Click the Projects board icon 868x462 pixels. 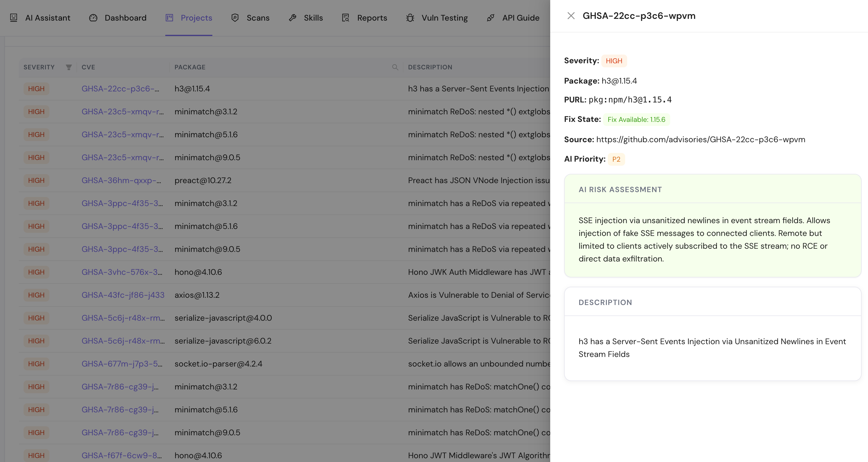coord(169,18)
